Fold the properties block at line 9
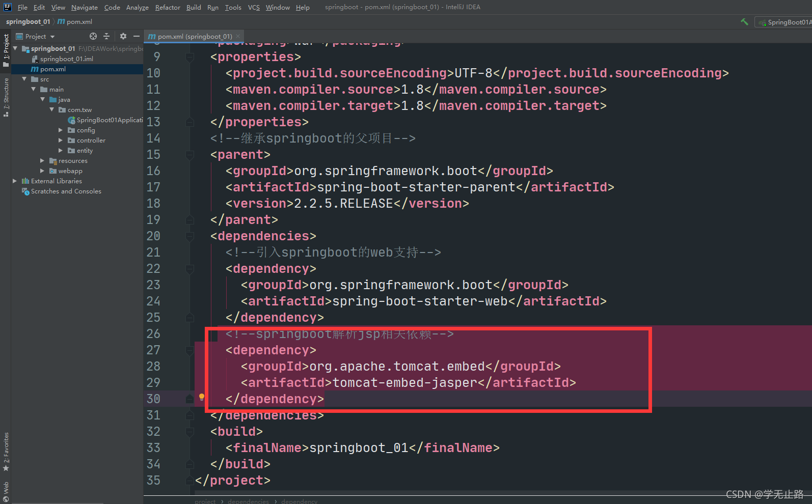This screenshot has height=504, width=812. (190, 57)
